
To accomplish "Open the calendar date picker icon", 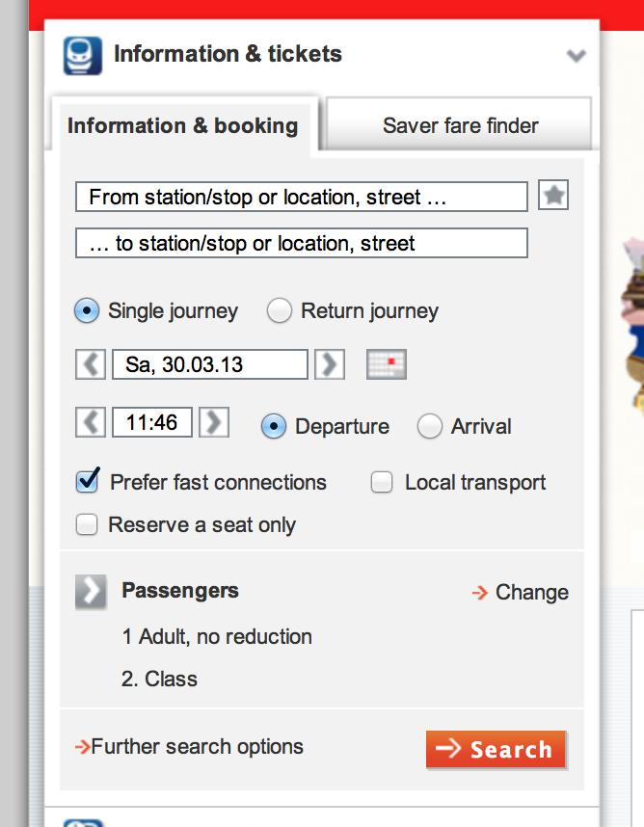I will tap(387, 364).
